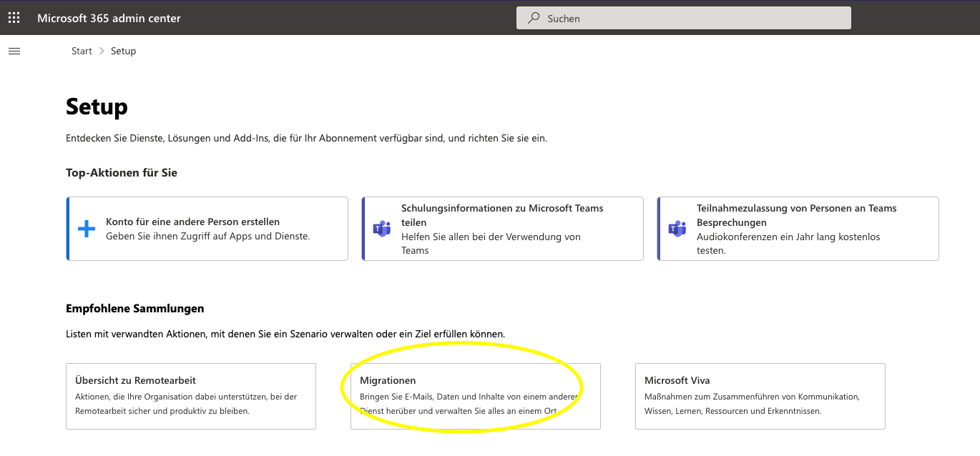Open the Microsoft Viva collection

(x=677, y=380)
